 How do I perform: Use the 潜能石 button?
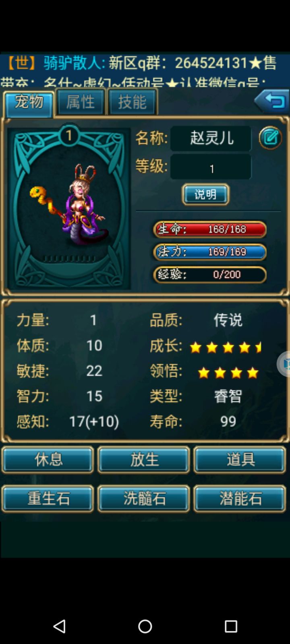click(x=240, y=498)
